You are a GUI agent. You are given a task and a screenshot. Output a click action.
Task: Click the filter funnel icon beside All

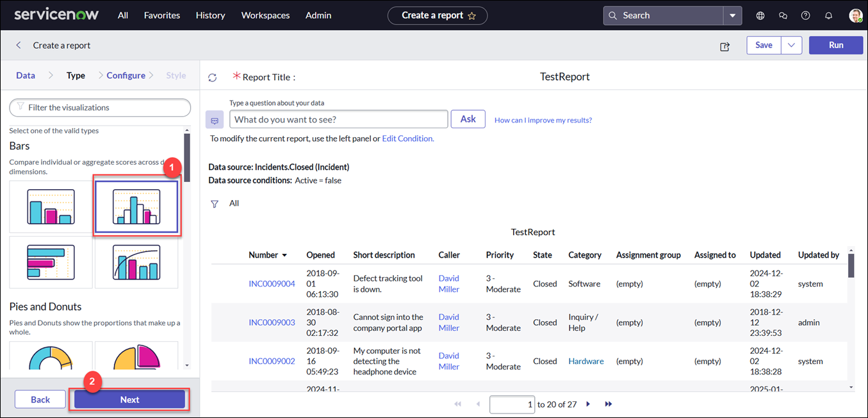(215, 204)
